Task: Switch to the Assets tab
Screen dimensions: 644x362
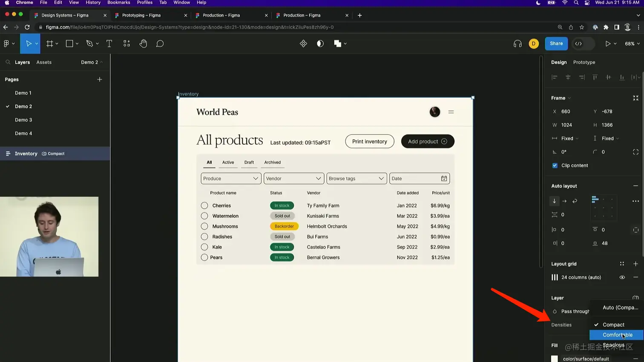Action: [44, 62]
